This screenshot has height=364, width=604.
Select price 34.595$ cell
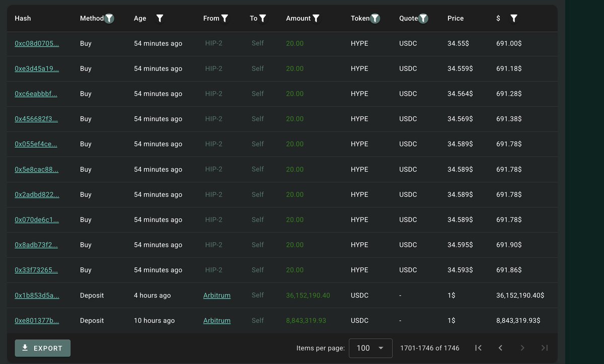(x=460, y=245)
